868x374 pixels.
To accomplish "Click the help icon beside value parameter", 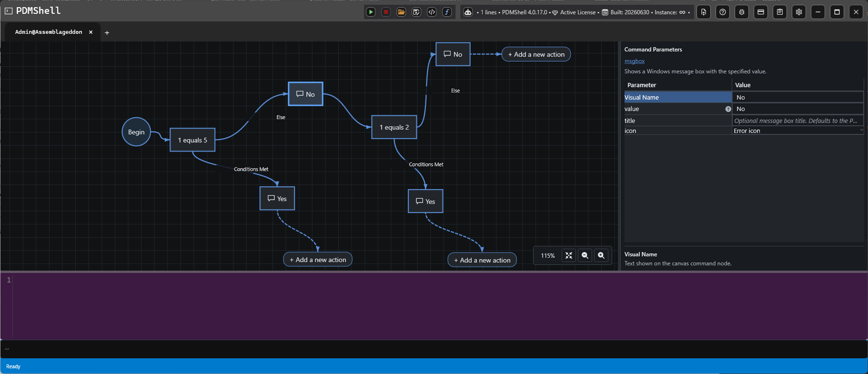I will [x=728, y=109].
